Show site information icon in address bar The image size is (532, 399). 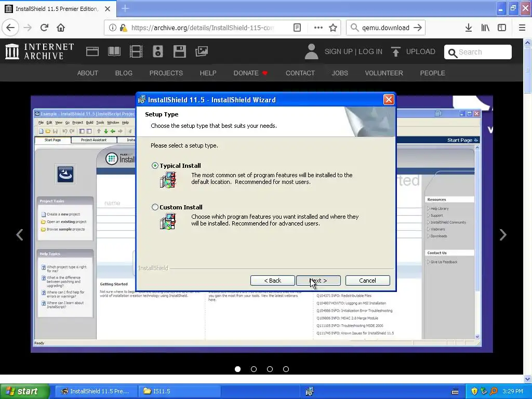point(112,28)
